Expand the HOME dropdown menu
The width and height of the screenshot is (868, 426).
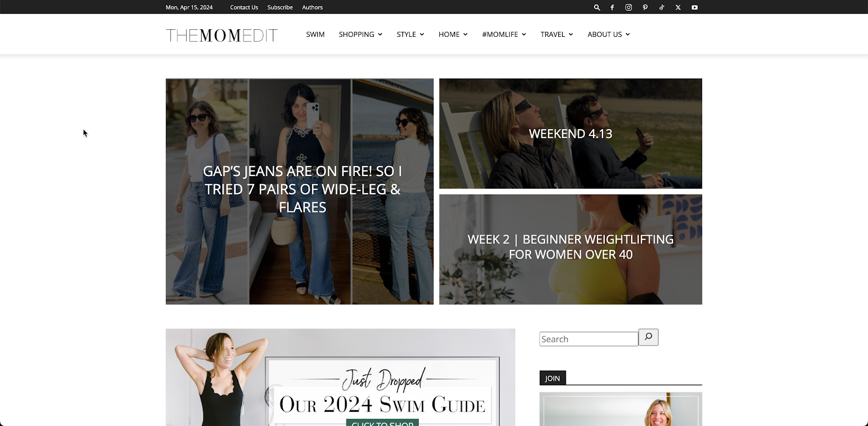pos(453,34)
